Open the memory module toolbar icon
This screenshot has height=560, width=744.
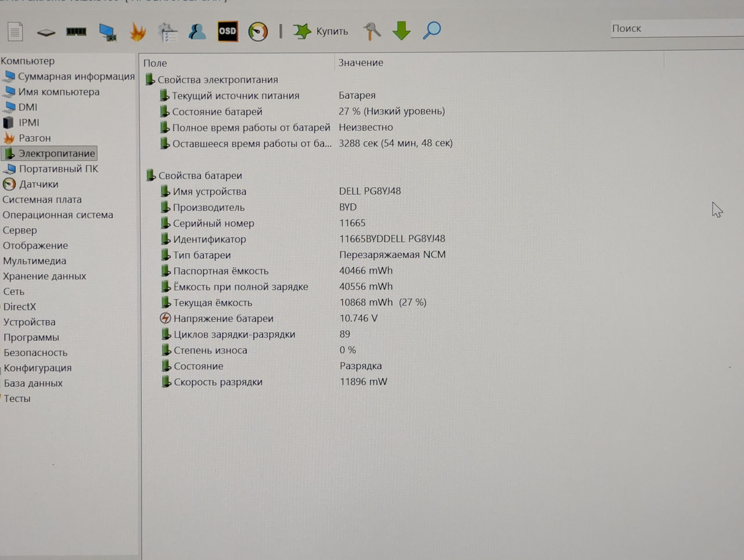tap(76, 31)
